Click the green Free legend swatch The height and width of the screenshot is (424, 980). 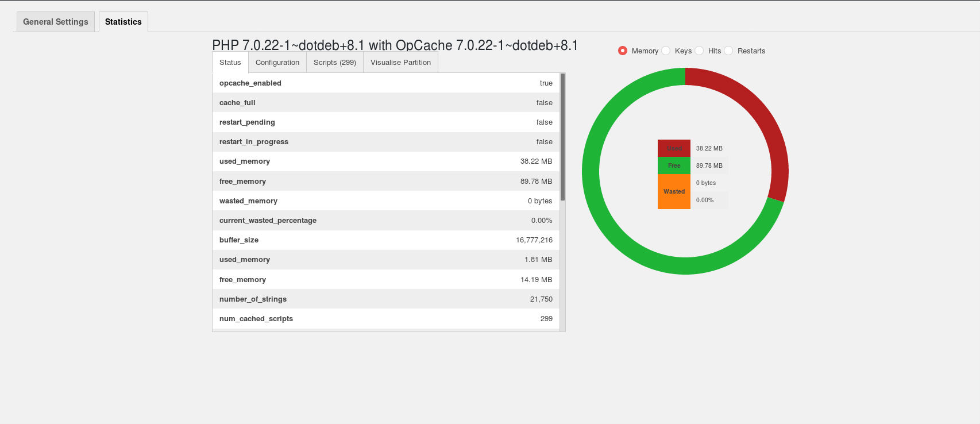[x=674, y=165]
